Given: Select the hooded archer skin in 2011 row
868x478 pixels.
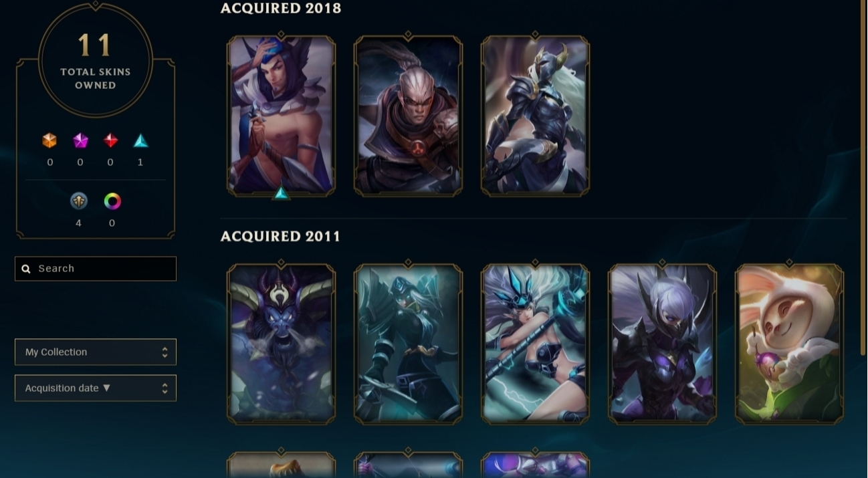Looking at the screenshot, I should (x=408, y=344).
